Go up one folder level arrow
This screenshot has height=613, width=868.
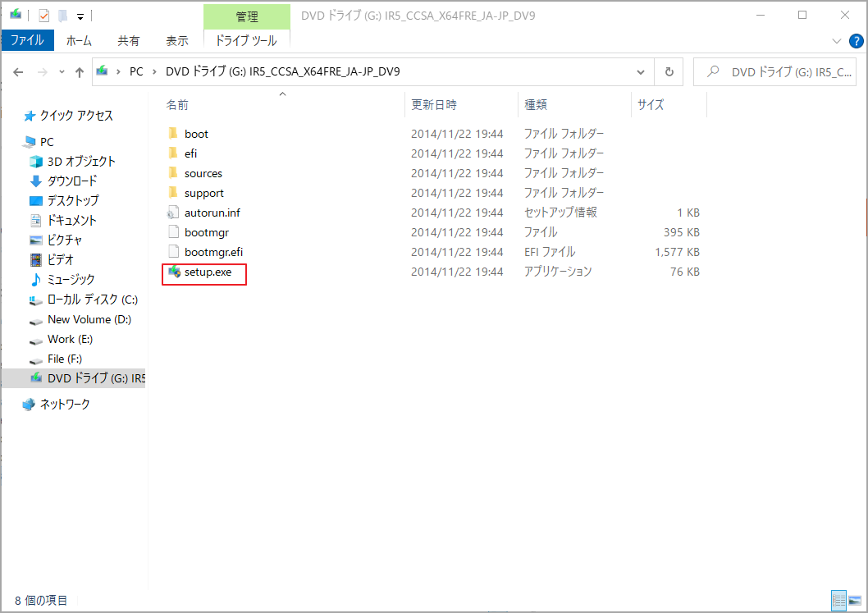(x=79, y=72)
